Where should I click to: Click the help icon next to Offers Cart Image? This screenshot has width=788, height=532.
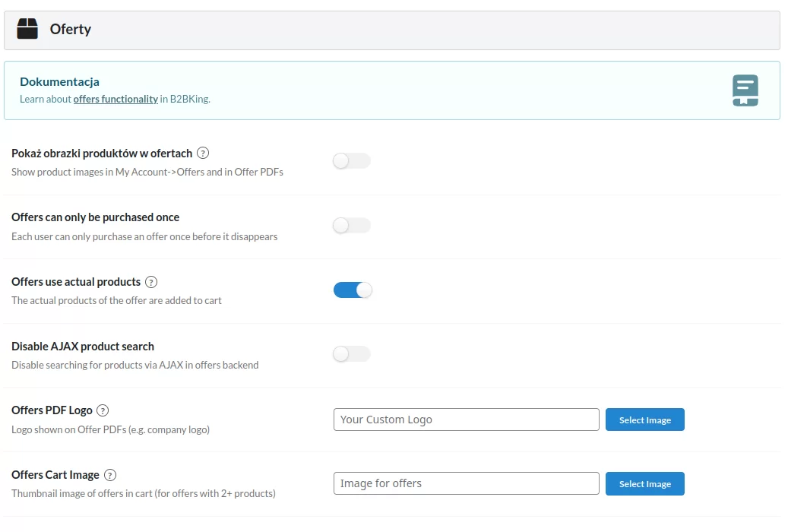pyautogui.click(x=110, y=475)
